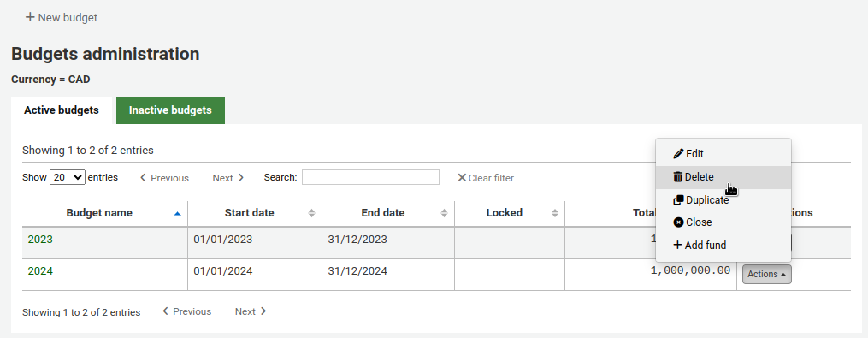This screenshot has height=338, width=868.
Task: Select Close in the actions menu
Action: (723, 222)
